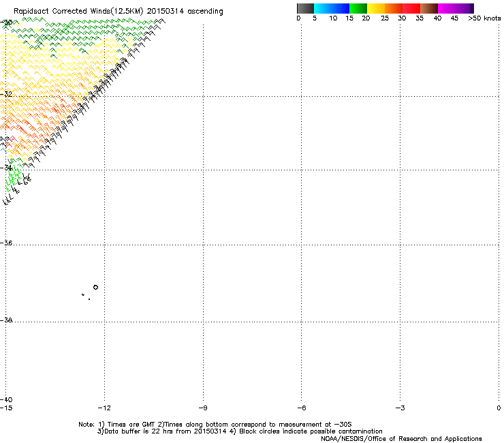504x443 pixels.
Task: Click the Rapidscat Corrected Winds title text
Action: (119, 12)
